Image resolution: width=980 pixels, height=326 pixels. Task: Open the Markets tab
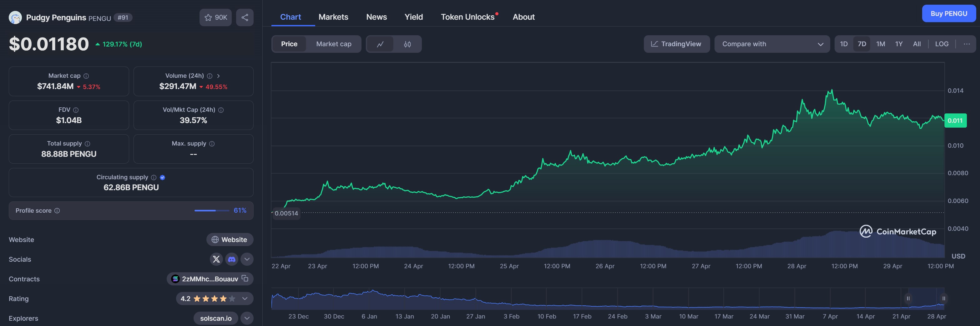pyautogui.click(x=333, y=17)
